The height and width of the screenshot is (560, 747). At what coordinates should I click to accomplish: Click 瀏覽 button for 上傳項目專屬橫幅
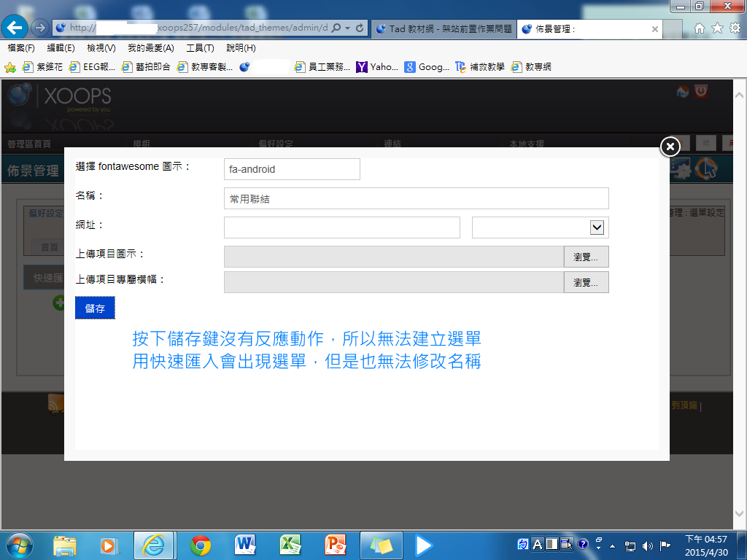point(586,282)
